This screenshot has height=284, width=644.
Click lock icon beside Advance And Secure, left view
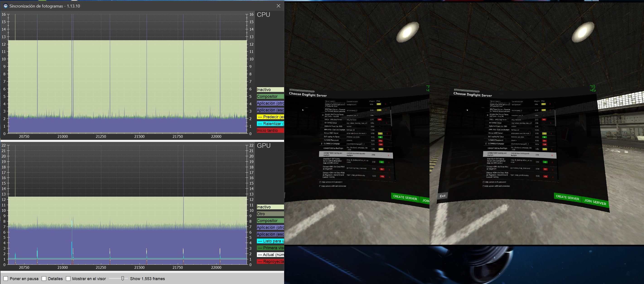pos(323,115)
